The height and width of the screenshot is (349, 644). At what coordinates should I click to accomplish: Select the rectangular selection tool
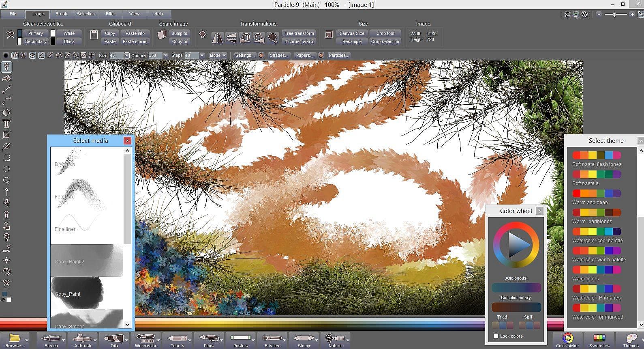[6, 158]
